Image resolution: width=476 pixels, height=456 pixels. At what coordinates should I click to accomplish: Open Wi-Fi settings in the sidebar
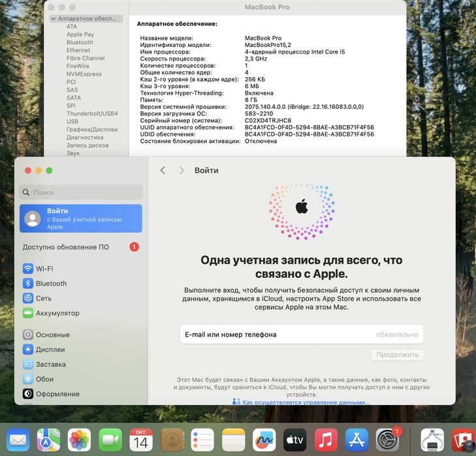point(38,269)
